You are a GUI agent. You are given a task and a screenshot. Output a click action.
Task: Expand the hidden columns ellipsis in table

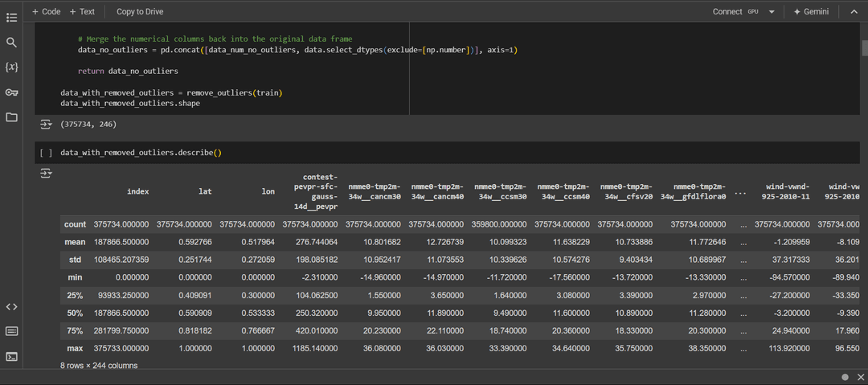coord(740,193)
